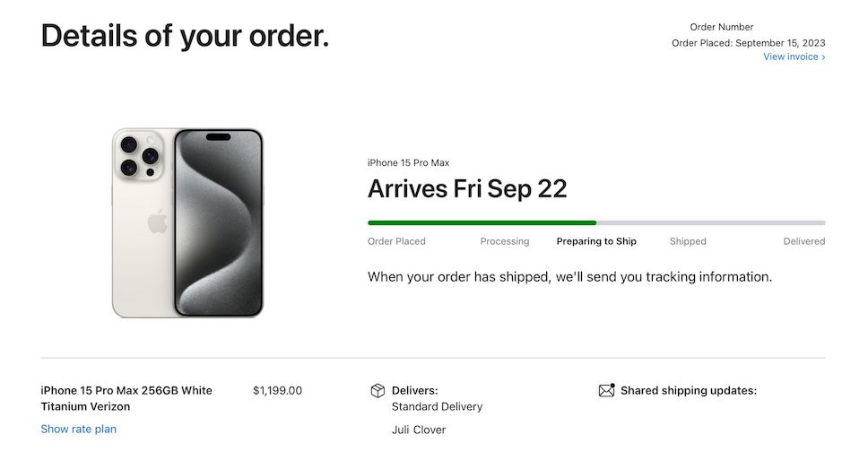Select the Delivered progress step
The image size is (868, 452).
(803, 241)
